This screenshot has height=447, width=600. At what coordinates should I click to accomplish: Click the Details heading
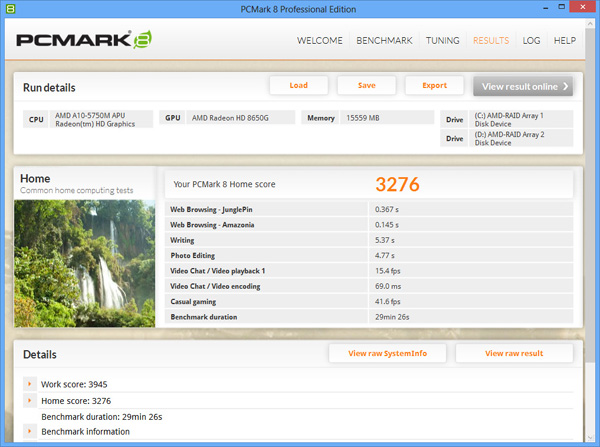pos(39,354)
